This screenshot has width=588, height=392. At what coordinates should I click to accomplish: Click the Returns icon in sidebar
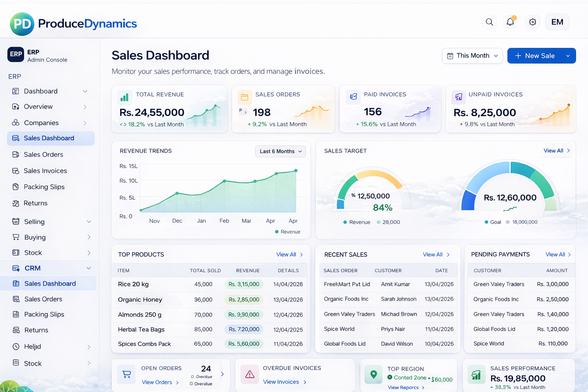point(16,203)
